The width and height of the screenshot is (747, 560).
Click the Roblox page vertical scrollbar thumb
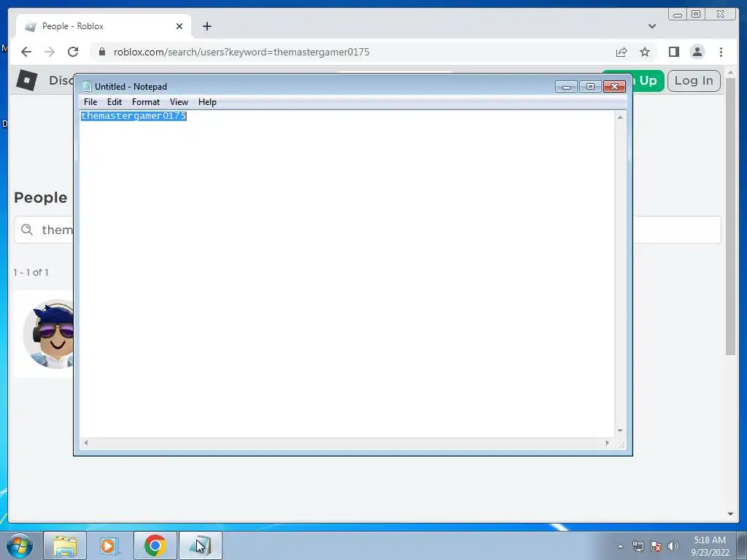tap(730, 216)
